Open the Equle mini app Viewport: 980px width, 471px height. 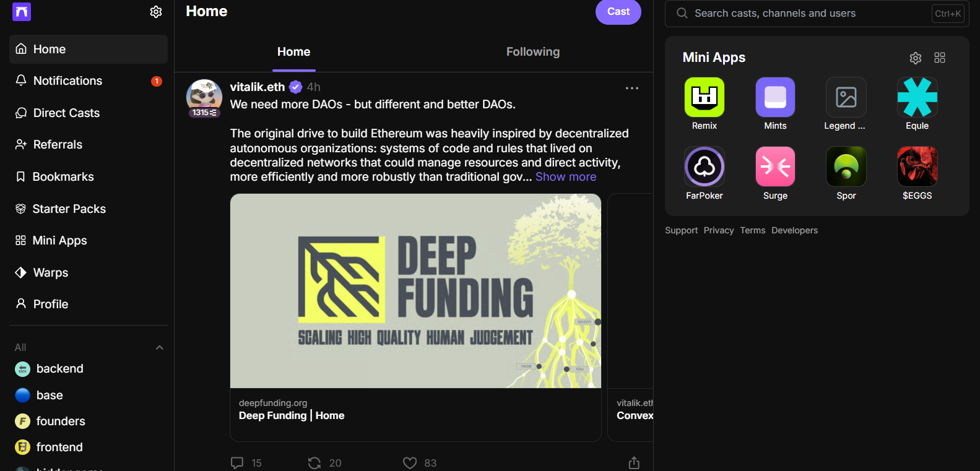[x=917, y=97]
